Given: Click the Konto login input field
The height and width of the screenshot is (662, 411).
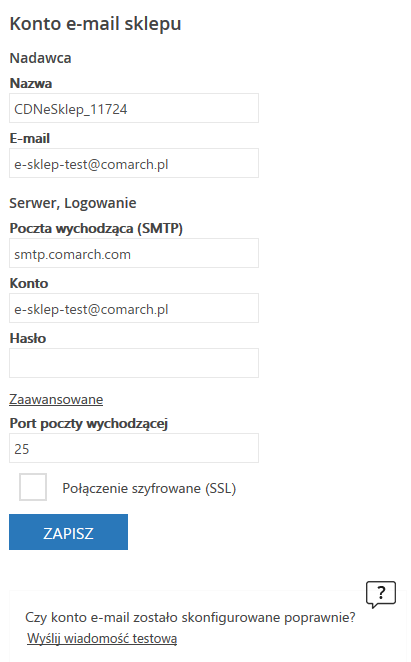Looking at the screenshot, I should pyautogui.click(x=134, y=308).
